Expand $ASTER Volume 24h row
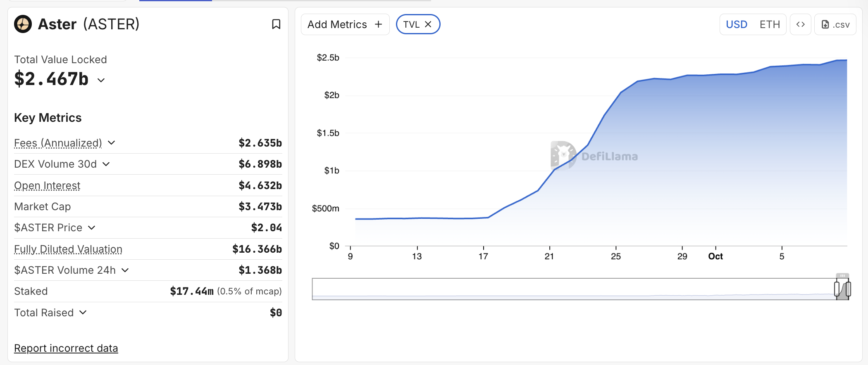 click(x=125, y=270)
